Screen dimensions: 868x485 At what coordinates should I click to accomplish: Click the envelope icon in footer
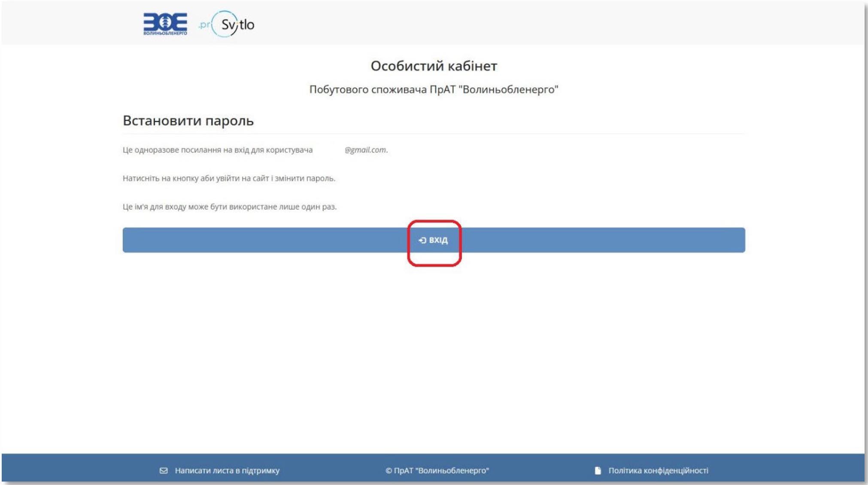pos(164,470)
